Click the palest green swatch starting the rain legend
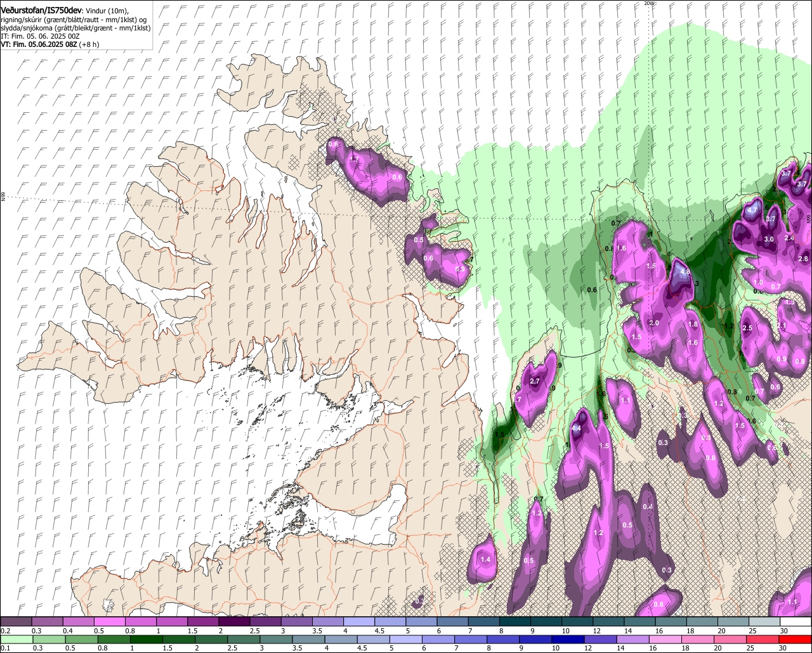This screenshot has width=812, height=653. [x=16, y=639]
